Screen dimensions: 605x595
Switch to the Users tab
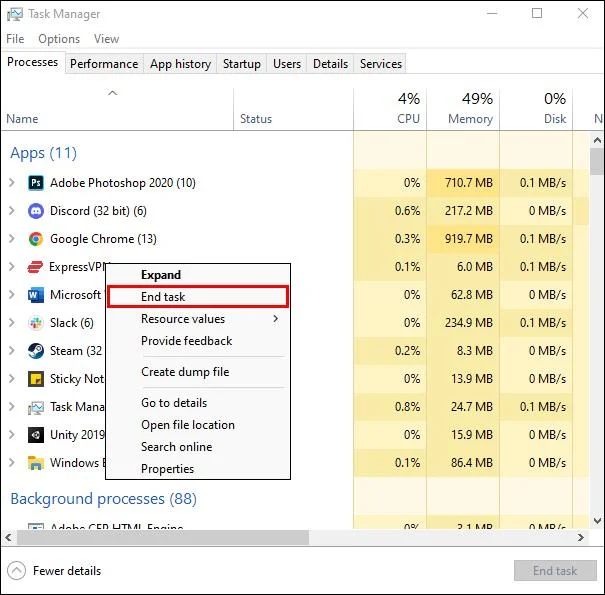(x=287, y=64)
